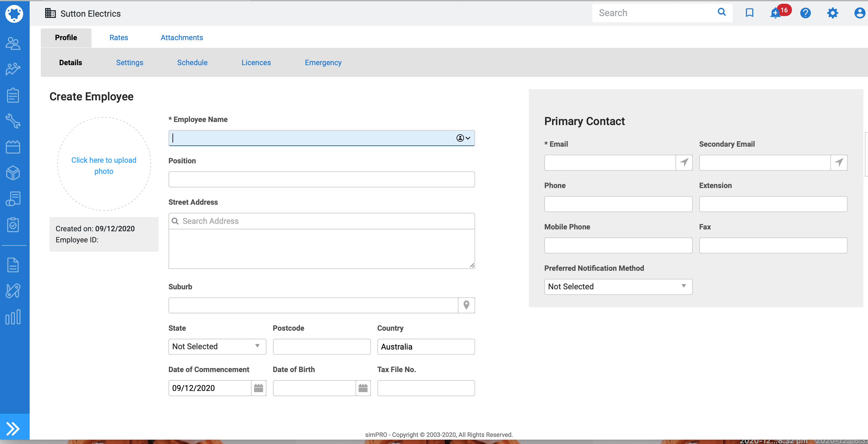Open the bookmark icon in header
868x444 pixels.
click(749, 13)
